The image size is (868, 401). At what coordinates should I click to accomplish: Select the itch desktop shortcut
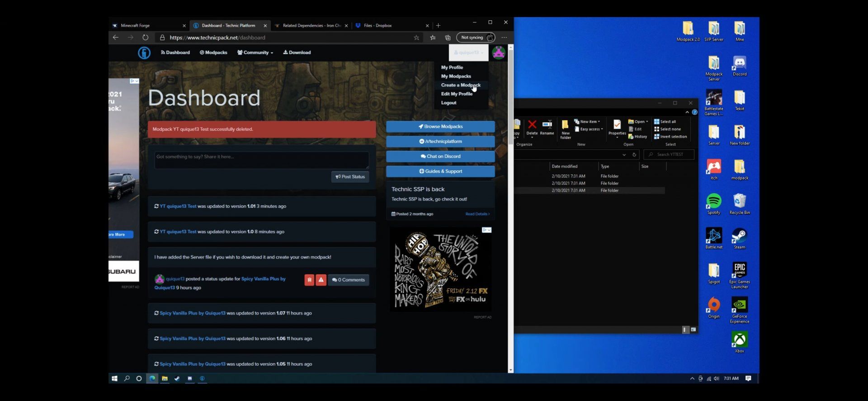[x=714, y=170]
